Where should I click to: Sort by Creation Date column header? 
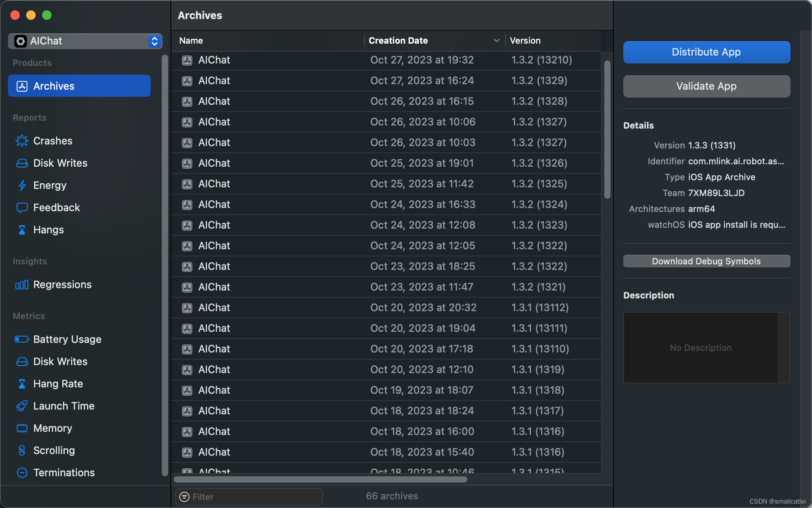click(398, 40)
